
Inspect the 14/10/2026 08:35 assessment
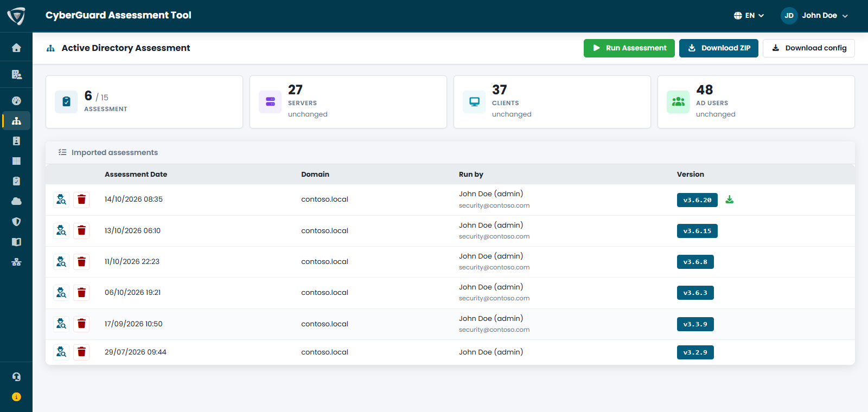click(61, 199)
